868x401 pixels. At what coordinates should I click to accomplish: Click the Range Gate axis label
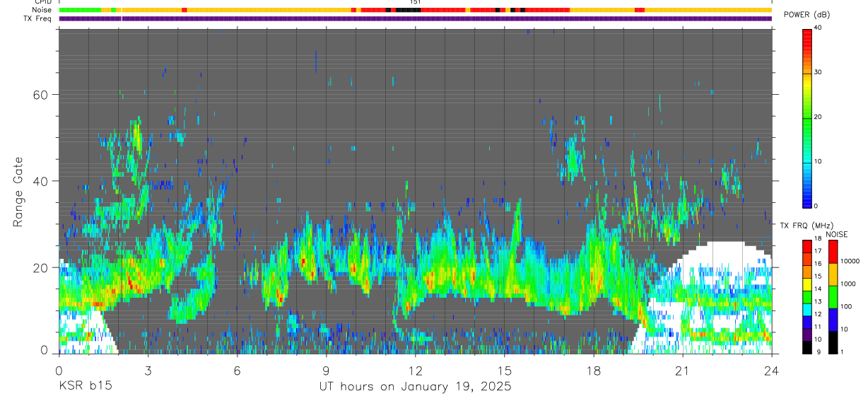click(19, 192)
